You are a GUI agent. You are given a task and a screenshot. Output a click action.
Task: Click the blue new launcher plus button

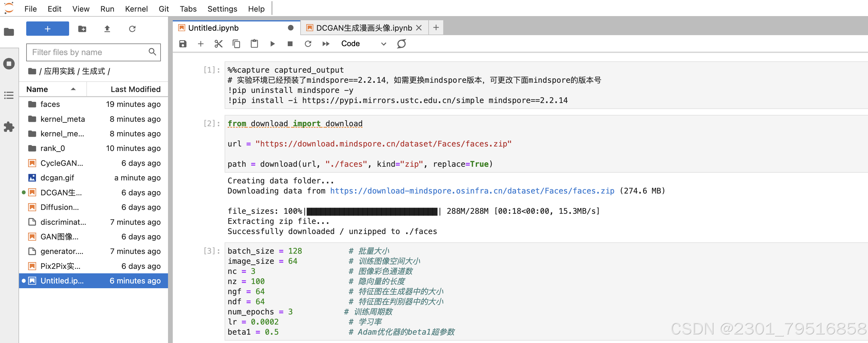tap(48, 29)
